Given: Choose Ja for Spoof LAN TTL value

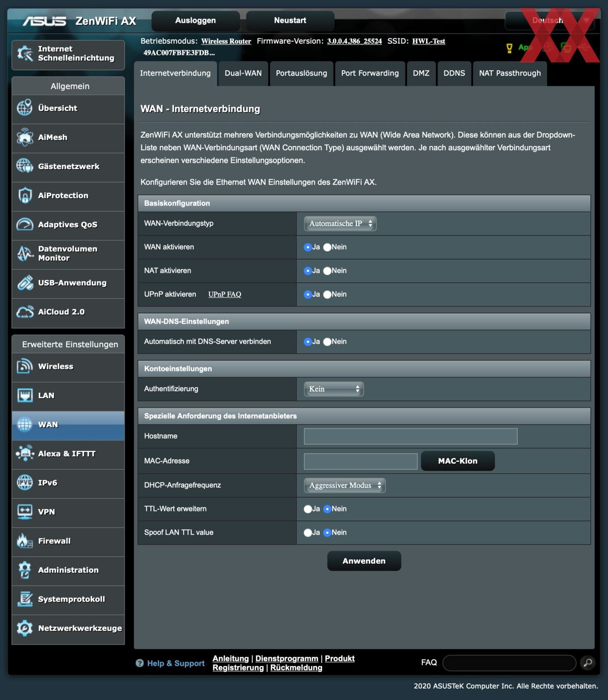Looking at the screenshot, I should tap(308, 533).
